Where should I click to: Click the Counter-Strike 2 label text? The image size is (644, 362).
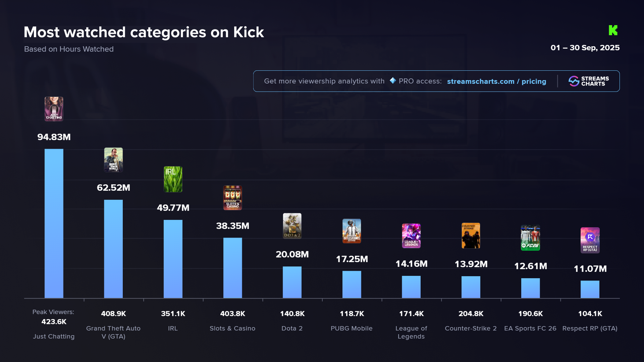coord(471,328)
